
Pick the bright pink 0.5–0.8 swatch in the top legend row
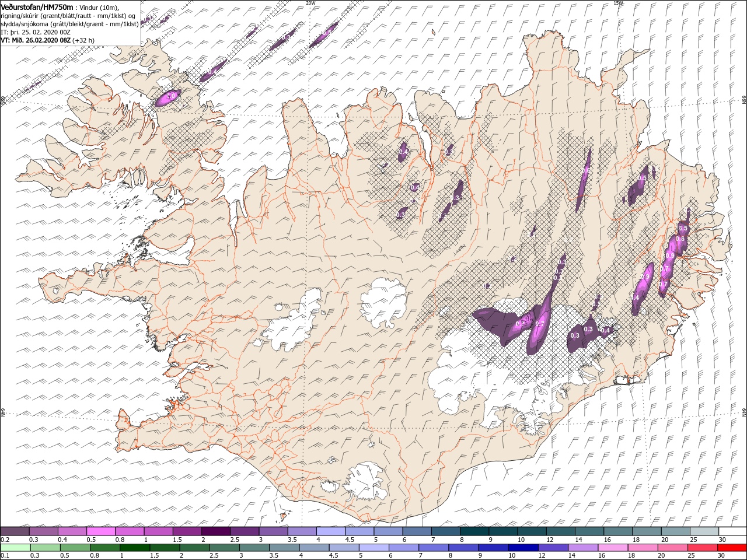tap(101, 531)
